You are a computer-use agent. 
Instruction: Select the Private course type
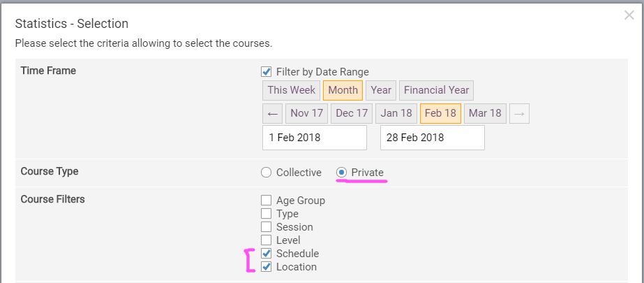pyautogui.click(x=342, y=173)
